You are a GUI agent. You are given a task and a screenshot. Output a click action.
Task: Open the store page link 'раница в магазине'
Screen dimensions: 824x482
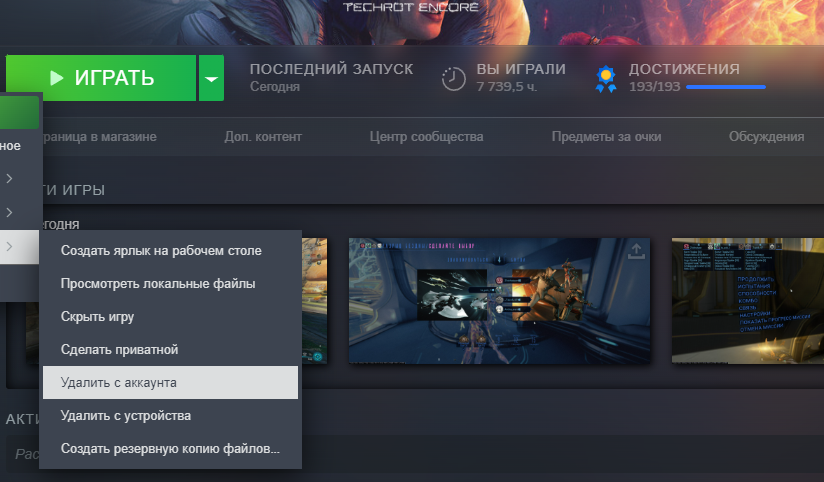pyautogui.click(x=99, y=137)
